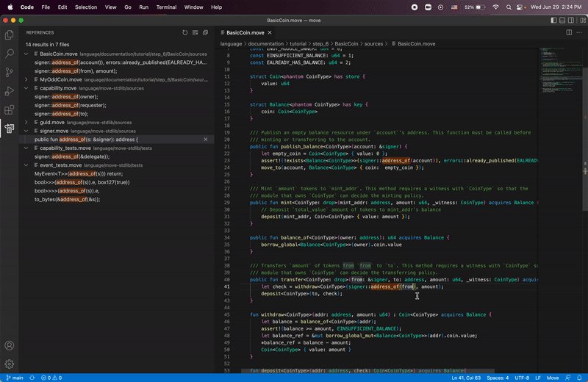The width and height of the screenshot is (588, 382).
Task: Click the editor vertical scrollbar
Action: (x=585, y=139)
